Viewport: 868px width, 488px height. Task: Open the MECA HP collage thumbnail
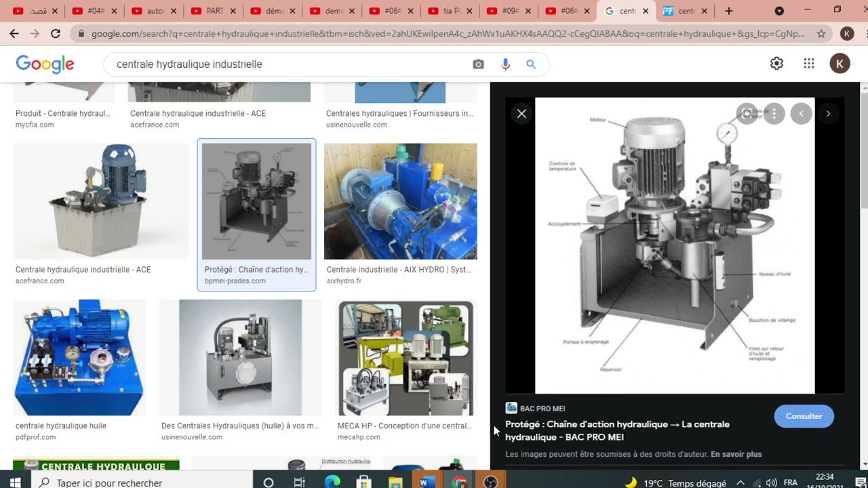point(406,358)
